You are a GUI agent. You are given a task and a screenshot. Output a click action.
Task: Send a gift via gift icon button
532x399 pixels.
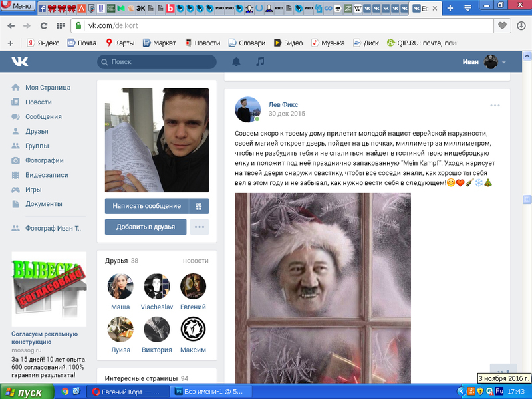[x=199, y=206]
